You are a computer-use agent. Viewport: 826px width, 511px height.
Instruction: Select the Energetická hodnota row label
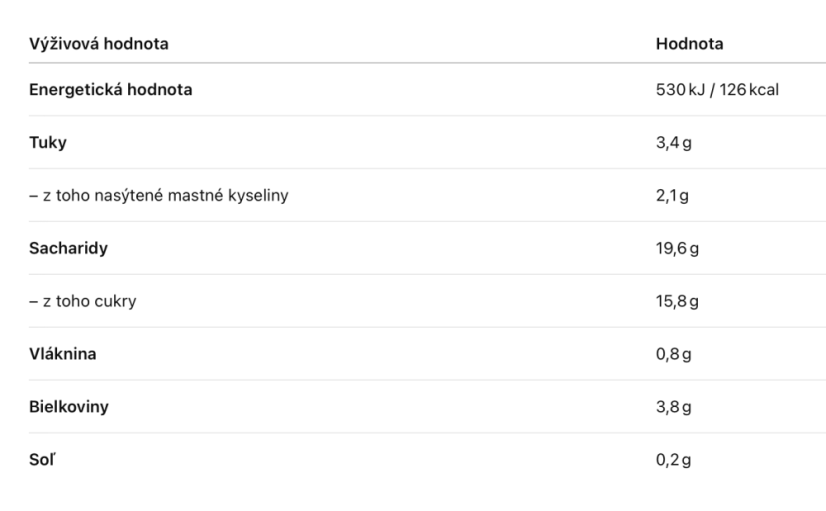point(111,90)
